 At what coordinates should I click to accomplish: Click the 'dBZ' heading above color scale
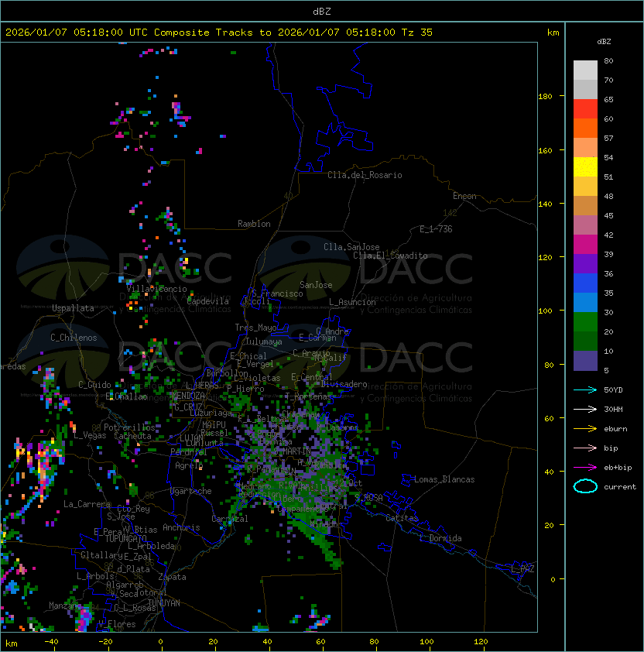[x=604, y=42]
